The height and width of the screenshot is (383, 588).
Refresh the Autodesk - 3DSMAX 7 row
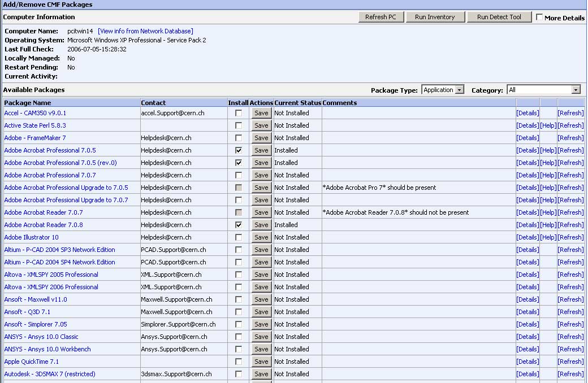point(570,374)
